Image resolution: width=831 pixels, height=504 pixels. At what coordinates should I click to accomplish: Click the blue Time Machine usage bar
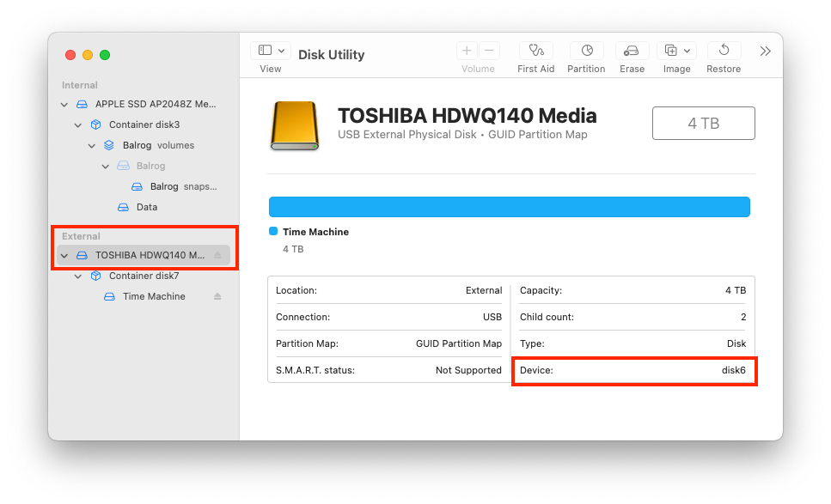point(510,207)
